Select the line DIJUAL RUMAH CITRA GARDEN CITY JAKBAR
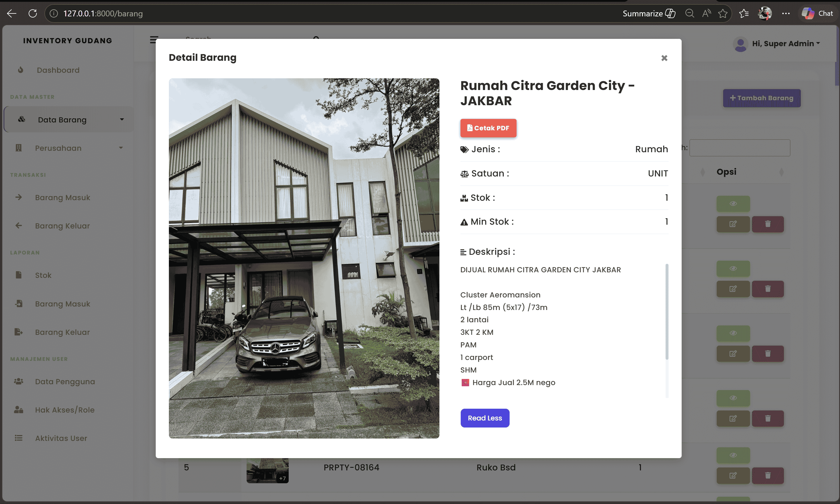 point(541,270)
